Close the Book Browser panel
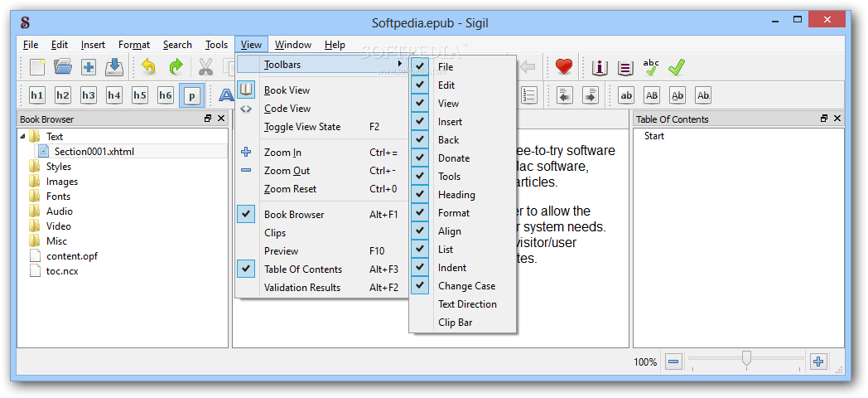Image resolution: width=868 pixels, height=398 pixels. (x=221, y=119)
